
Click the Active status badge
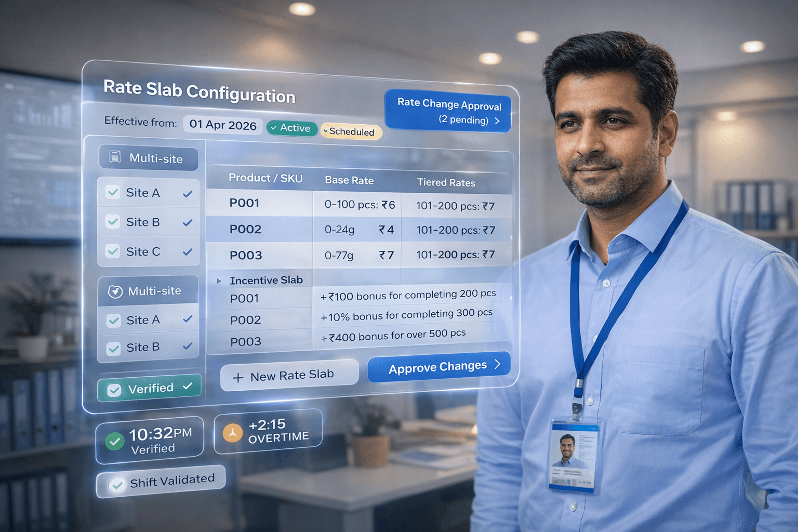coord(291,128)
